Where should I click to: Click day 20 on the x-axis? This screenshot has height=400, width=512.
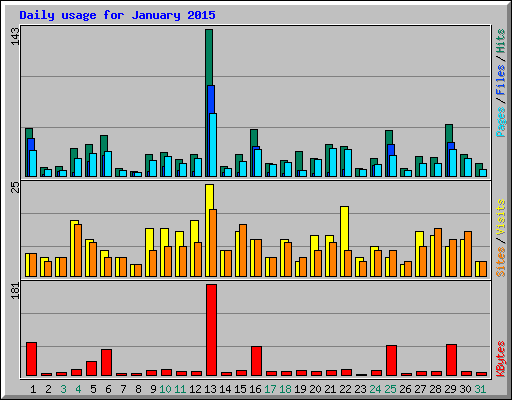315,389
